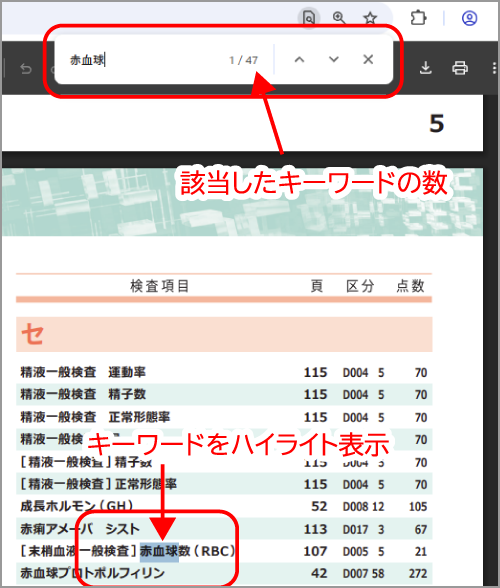Viewport: 500px width, 588px height.
Task: Download the PDF document
Action: click(x=425, y=68)
